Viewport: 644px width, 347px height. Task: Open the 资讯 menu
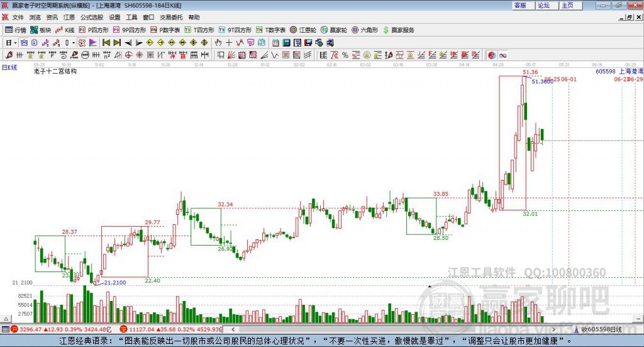tap(52, 17)
